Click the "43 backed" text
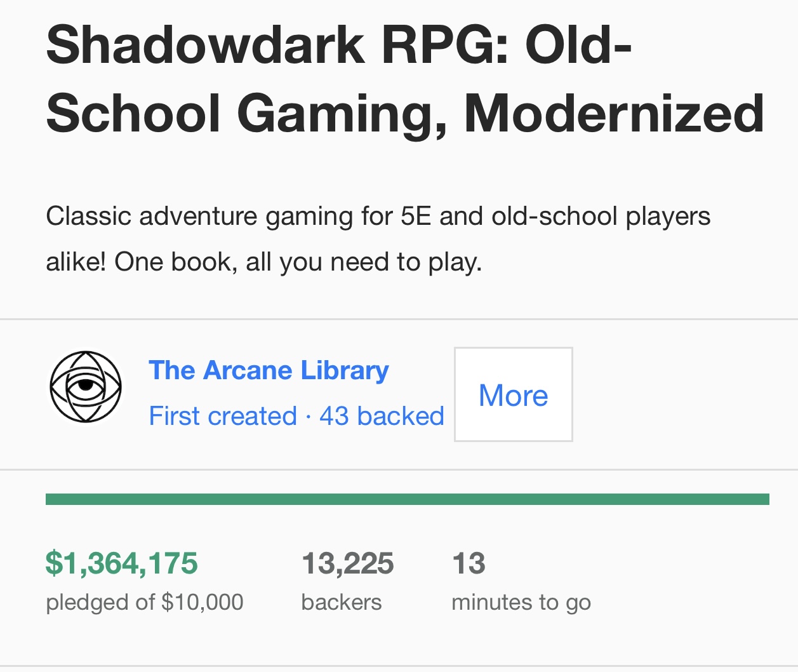Image resolution: width=798 pixels, height=672 pixels. (x=382, y=416)
